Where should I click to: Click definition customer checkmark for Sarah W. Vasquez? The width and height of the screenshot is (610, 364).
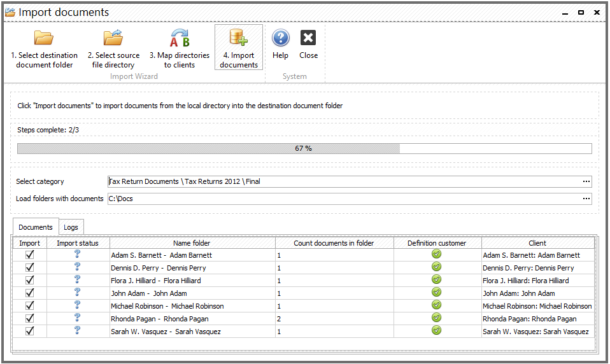(x=437, y=330)
